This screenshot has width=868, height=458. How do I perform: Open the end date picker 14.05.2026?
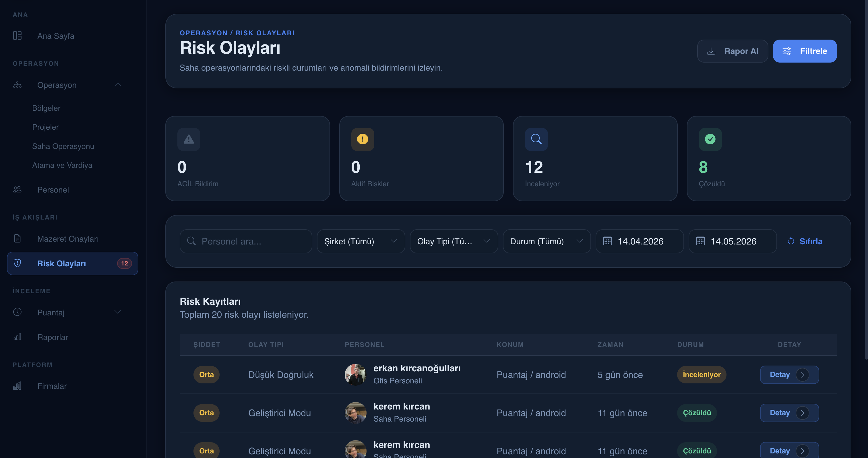(x=733, y=241)
